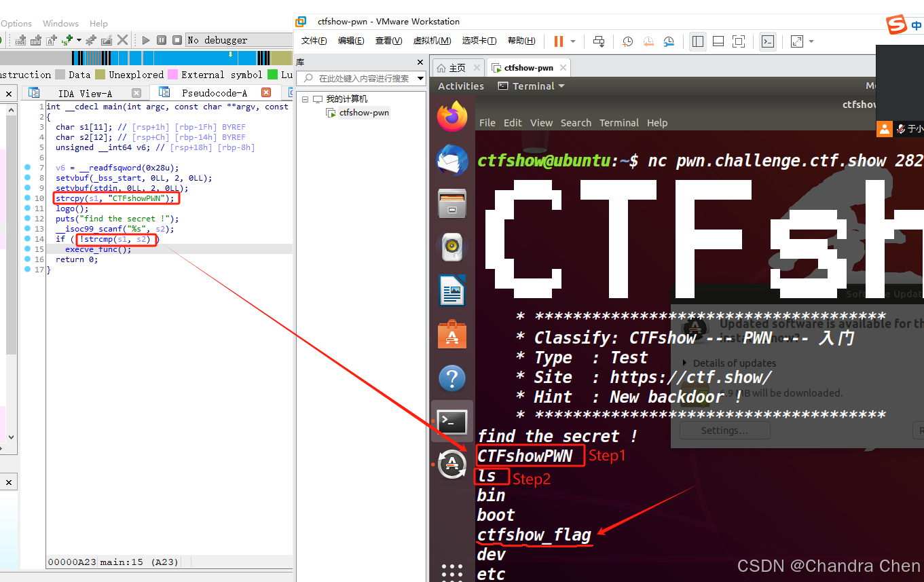Close the IDA View-A tab
This screenshot has width=924, height=582.
click(x=136, y=93)
